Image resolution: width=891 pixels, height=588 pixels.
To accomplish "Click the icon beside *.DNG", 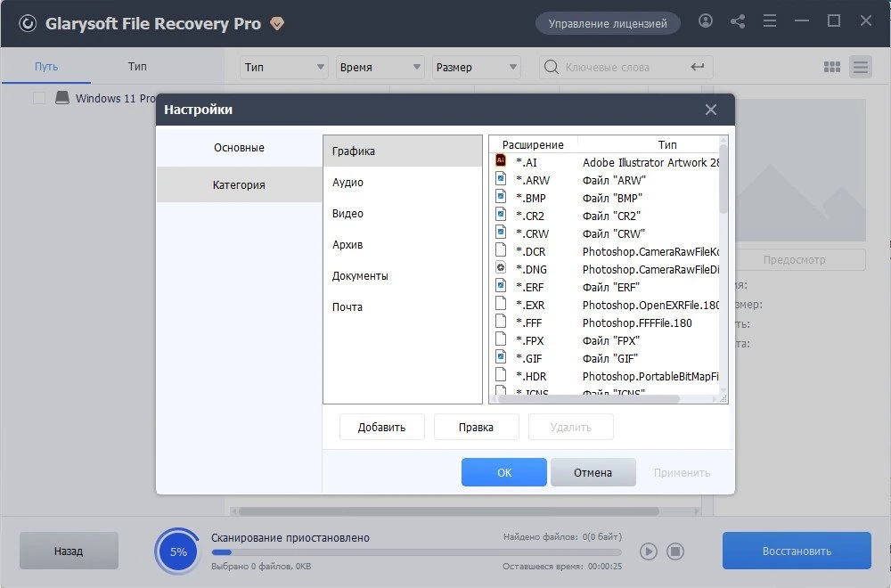I will click(501, 267).
